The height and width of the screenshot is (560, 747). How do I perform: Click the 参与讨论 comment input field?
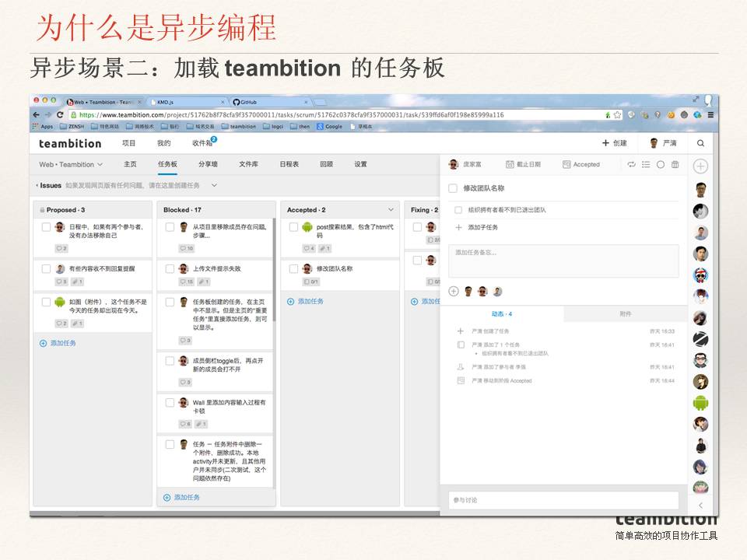point(563,500)
